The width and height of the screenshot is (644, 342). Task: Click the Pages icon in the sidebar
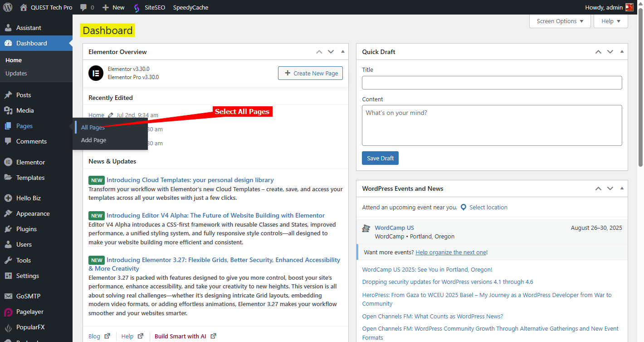point(8,126)
